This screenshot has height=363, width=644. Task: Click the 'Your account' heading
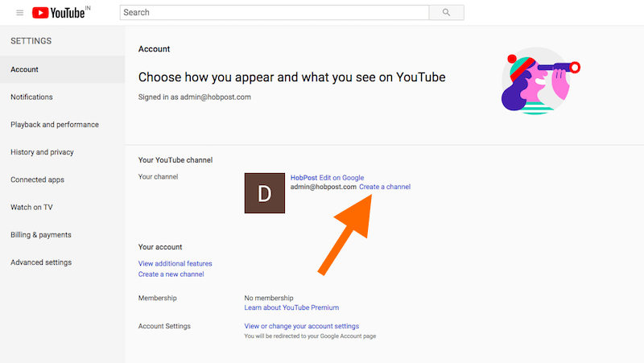click(159, 247)
